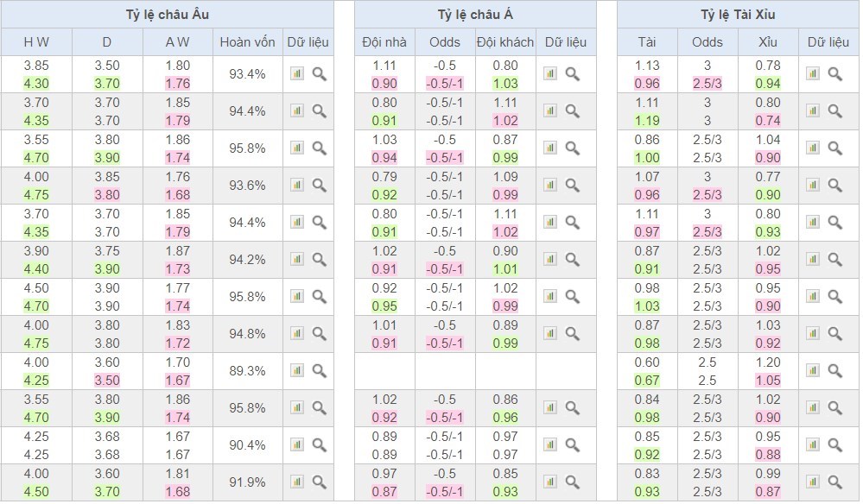Image resolution: width=863 pixels, height=504 pixels.
Task: Select the Tỷ lệ Tài Xỉu section header
Action: click(738, 15)
